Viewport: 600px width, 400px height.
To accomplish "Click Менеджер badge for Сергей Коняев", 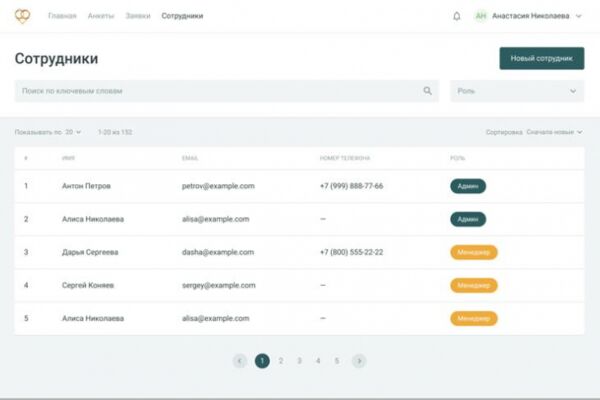I will [x=474, y=286].
